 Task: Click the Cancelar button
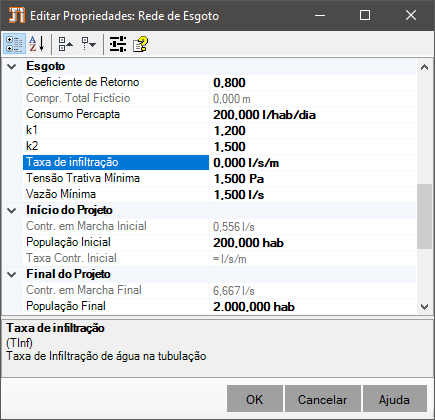coord(323,399)
